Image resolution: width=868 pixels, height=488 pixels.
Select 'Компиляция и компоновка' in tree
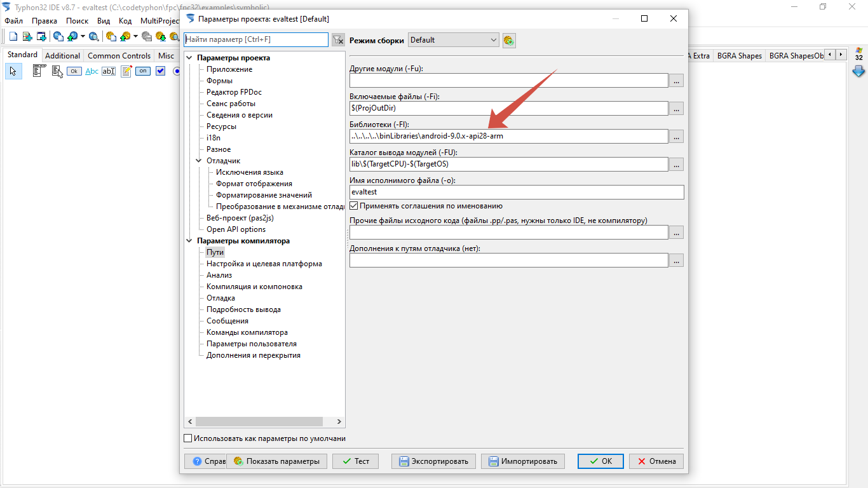pos(254,287)
